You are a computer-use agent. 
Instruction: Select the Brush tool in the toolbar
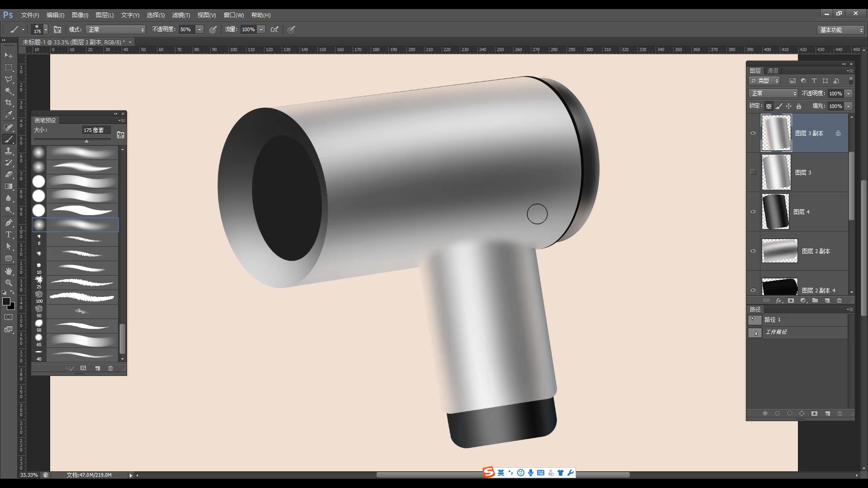click(9, 139)
